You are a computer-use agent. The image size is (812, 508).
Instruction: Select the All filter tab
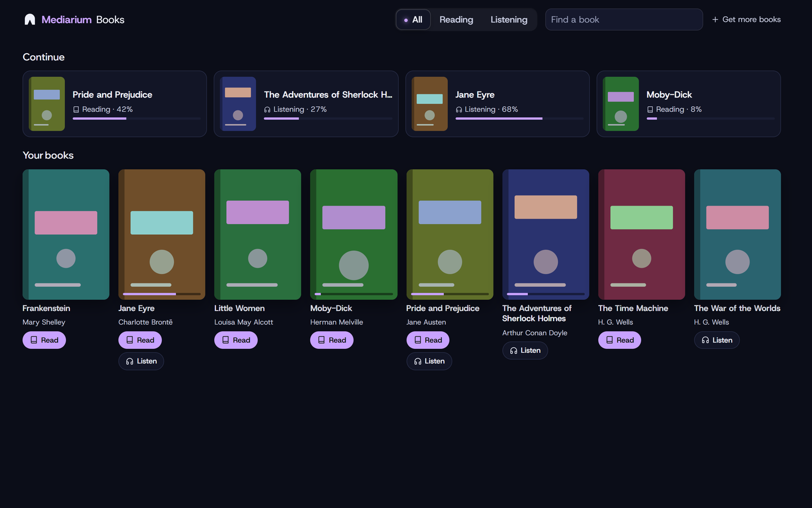[413, 20]
